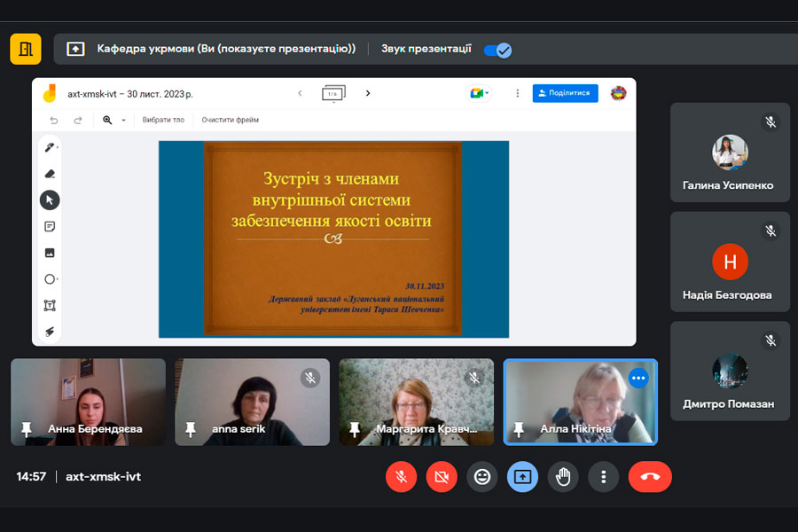Image resolution: width=798 pixels, height=532 pixels.
Task: Turn on the microphone in call controls
Action: (401, 477)
